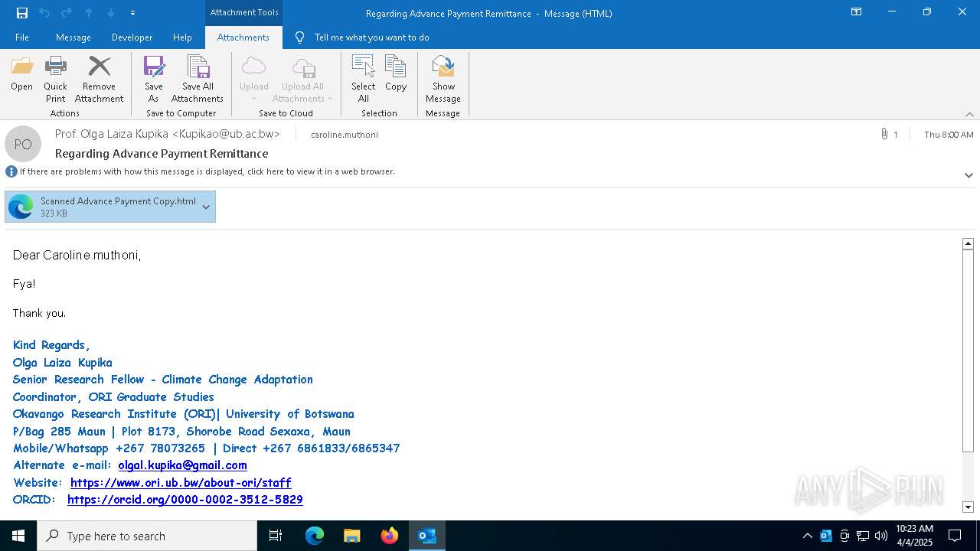The image size is (980, 551).
Task: Click the Undo arrow in the title bar
Action: point(44,13)
